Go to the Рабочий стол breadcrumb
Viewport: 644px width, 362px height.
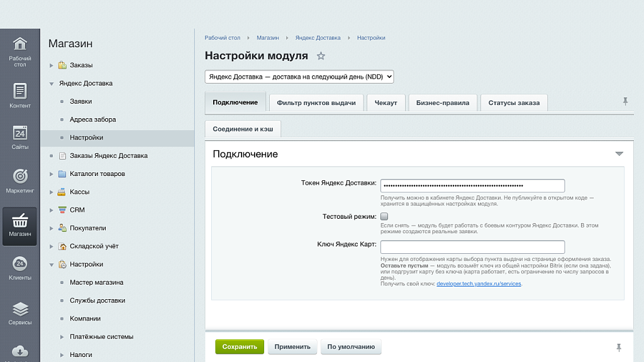(222, 38)
